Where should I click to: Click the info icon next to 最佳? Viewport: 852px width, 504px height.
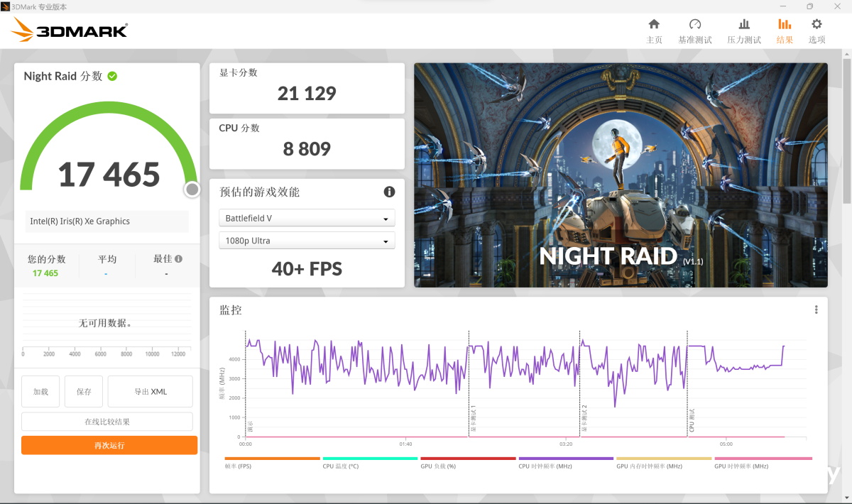(x=178, y=259)
